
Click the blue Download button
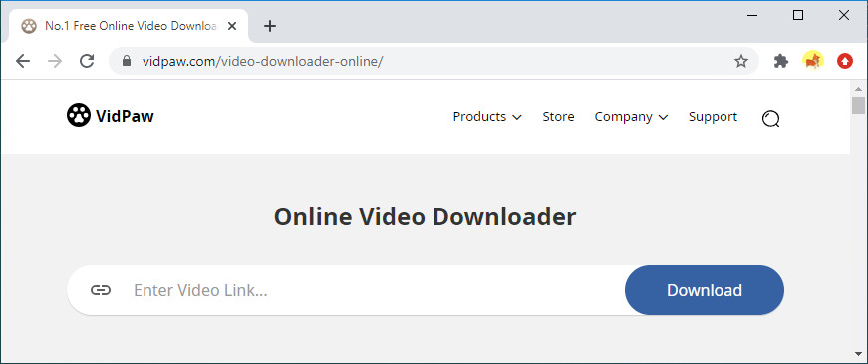point(705,290)
